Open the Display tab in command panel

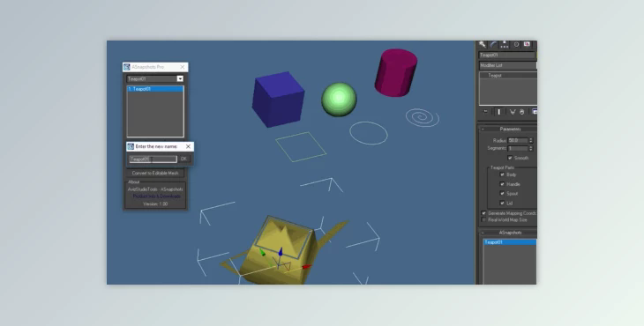coord(527,44)
